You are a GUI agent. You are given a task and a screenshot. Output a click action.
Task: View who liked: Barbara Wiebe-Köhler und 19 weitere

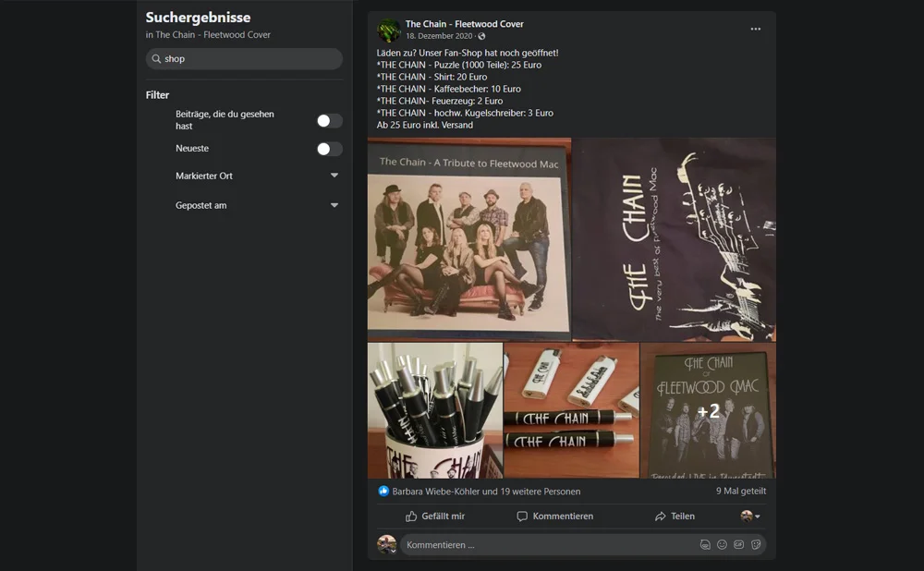point(486,492)
